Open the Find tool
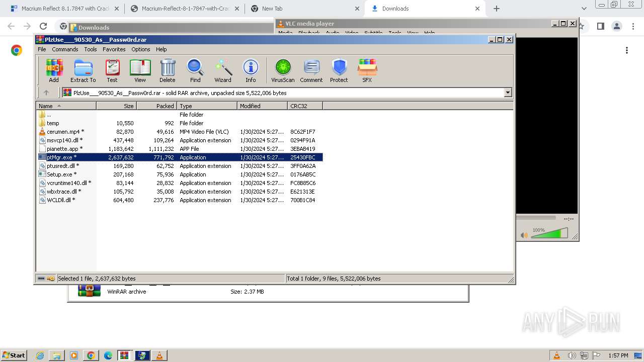Viewport: 644px width, 362px height. pyautogui.click(x=195, y=70)
